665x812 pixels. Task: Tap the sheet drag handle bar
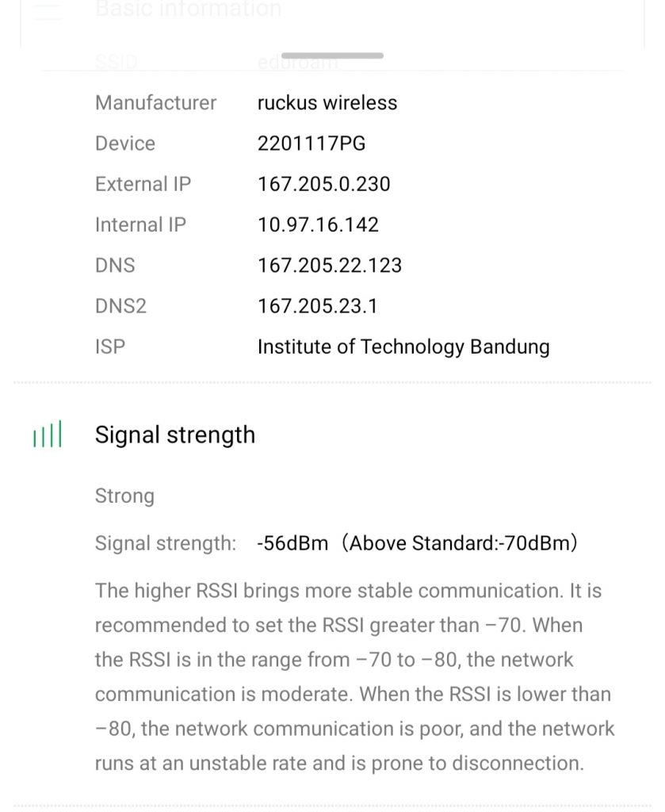333,56
